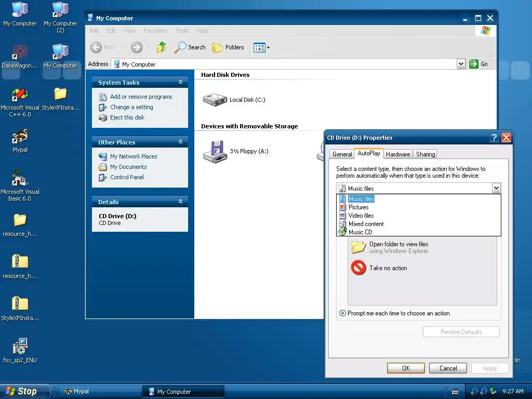Select the resource_h zip archive icon

tap(20, 267)
